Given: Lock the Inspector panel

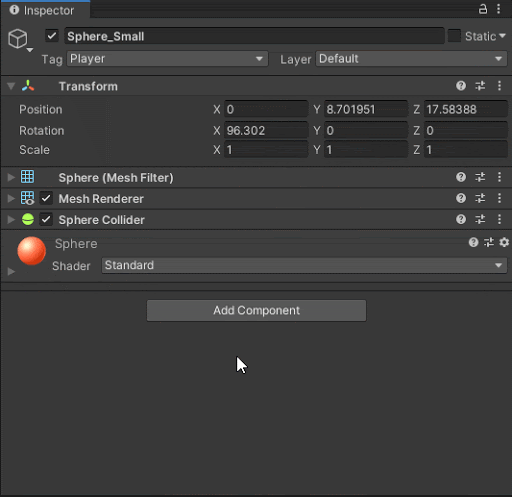Looking at the screenshot, I should (x=483, y=9).
